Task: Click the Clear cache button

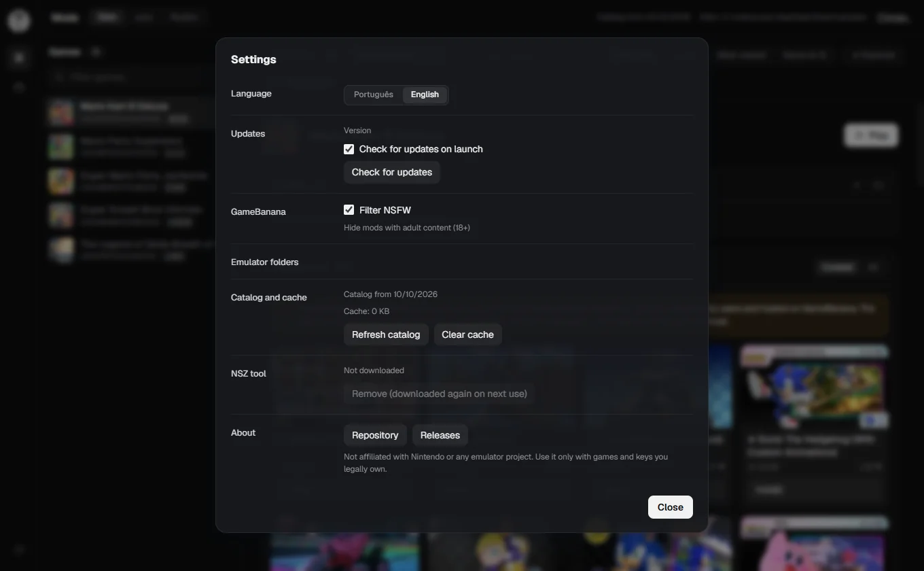Action: [x=467, y=334]
